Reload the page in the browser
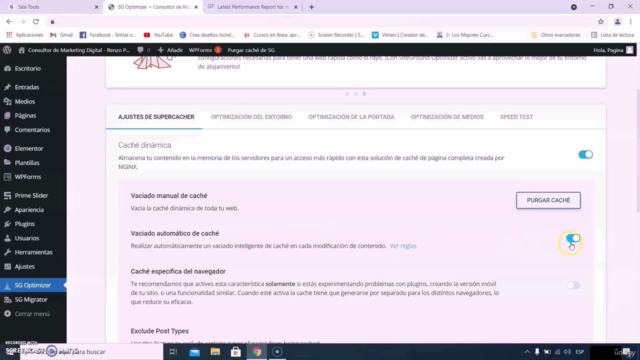 click(36, 22)
